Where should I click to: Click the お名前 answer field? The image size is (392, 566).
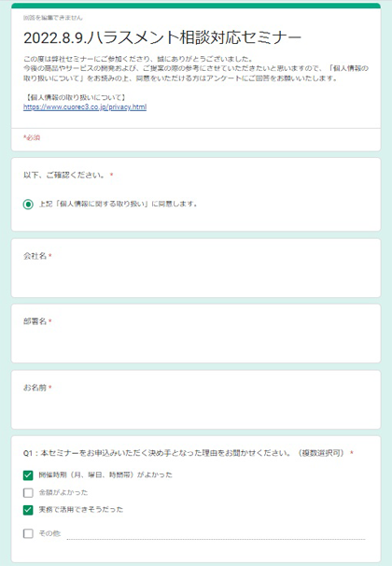tap(196, 409)
